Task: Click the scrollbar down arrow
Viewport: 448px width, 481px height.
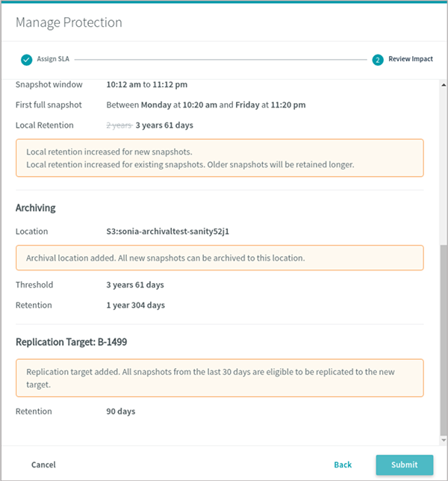Action: coord(444,440)
